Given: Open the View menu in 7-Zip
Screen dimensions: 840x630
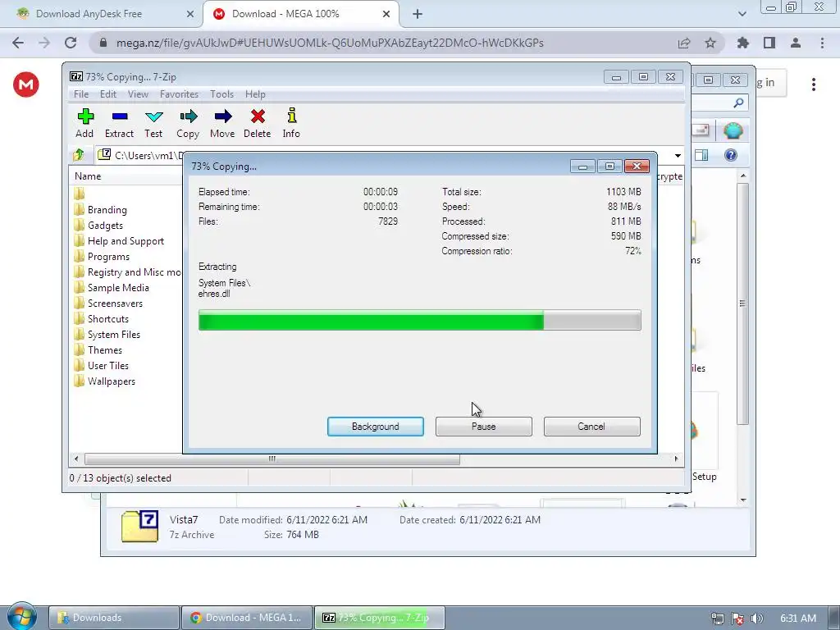Looking at the screenshot, I should (138, 94).
